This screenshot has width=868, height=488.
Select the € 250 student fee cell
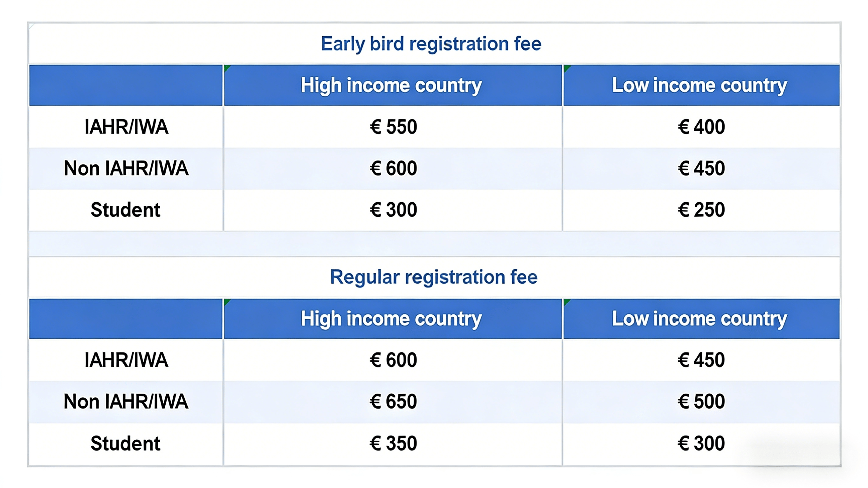[701, 210]
